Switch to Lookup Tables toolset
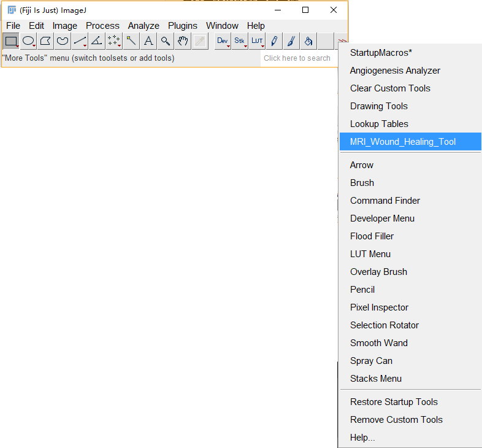Viewport: 482px width, 448px height. (410, 125)
